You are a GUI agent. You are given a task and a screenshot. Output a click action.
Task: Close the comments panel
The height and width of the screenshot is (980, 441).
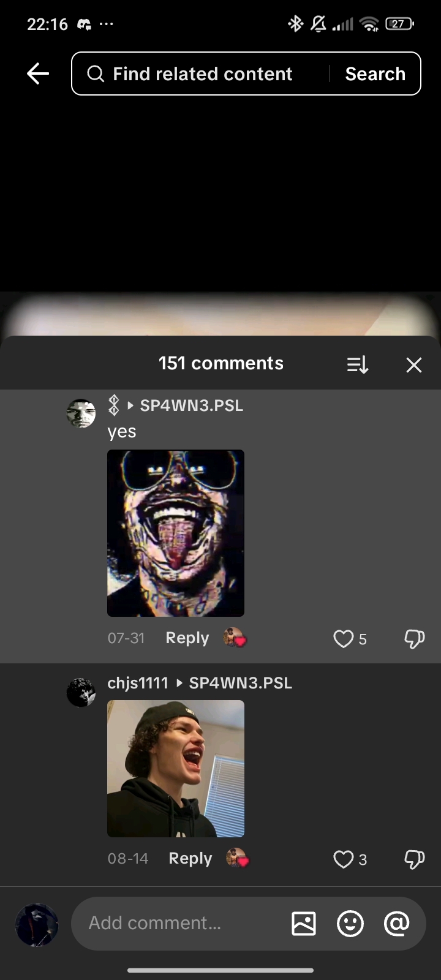(414, 365)
